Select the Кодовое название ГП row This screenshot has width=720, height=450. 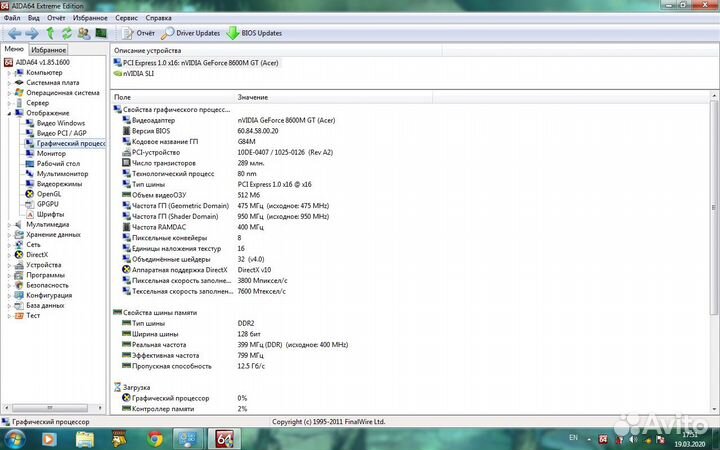pyautogui.click(x=188, y=141)
